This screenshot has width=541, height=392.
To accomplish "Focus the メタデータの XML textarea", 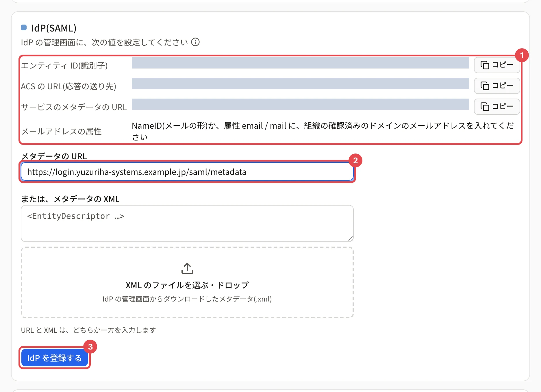I will pos(187,223).
